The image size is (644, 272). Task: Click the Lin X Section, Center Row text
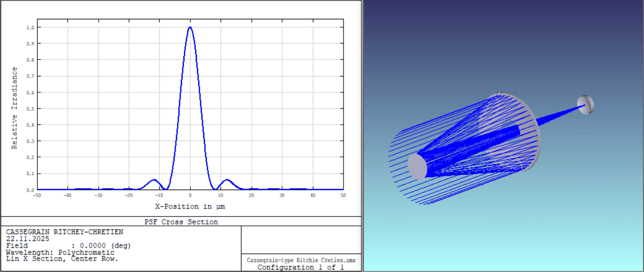point(62,259)
